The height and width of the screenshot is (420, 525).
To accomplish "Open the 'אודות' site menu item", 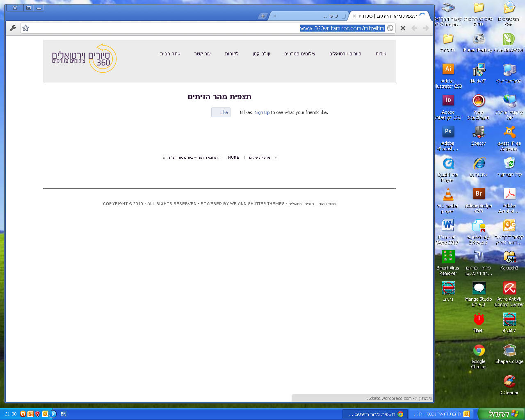I will click(x=381, y=54).
